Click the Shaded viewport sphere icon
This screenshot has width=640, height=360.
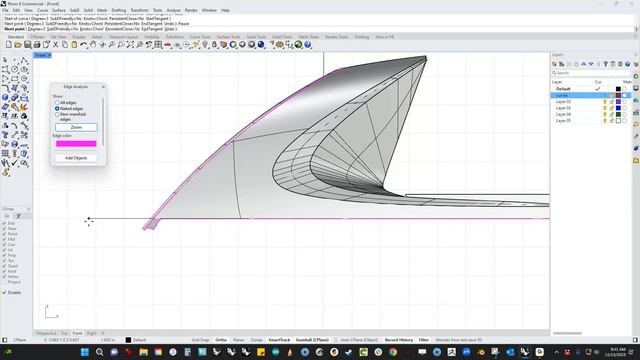pos(242,44)
